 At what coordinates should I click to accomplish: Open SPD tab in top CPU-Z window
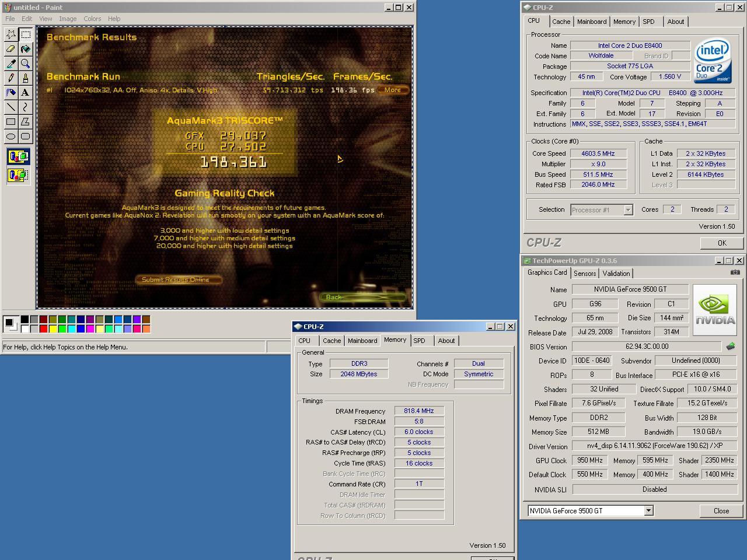pyautogui.click(x=649, y=22)
